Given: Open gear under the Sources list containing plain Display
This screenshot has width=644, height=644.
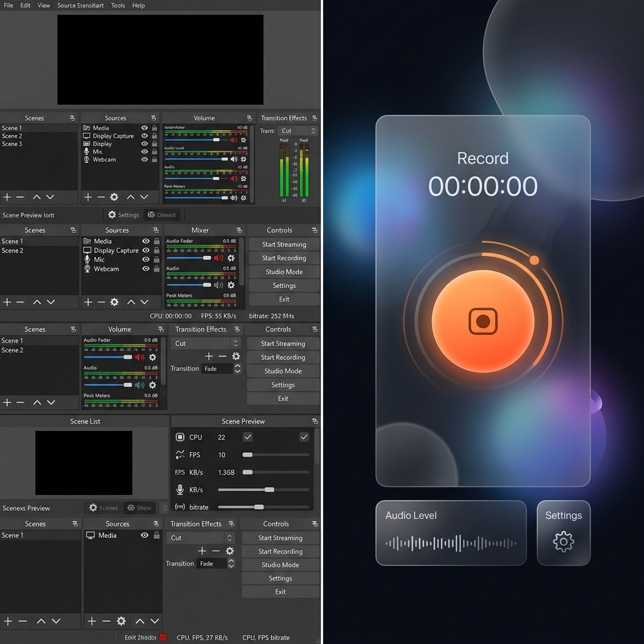Looking at the screenshot, I should 114,197.
